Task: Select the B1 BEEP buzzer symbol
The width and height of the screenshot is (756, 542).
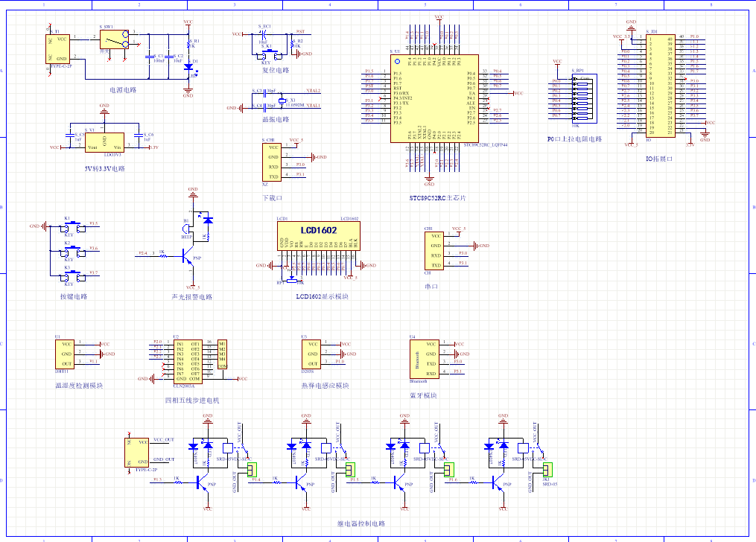Action: (186, 228)
